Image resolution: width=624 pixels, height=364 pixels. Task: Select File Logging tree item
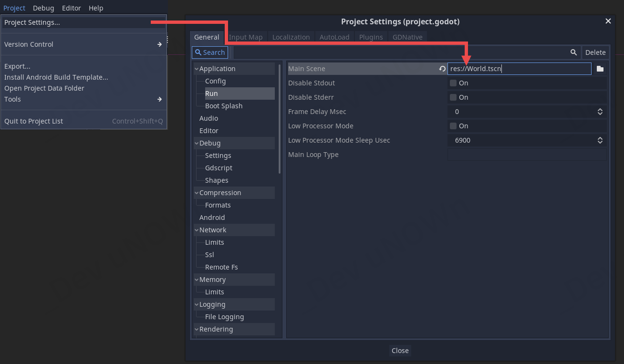224,317
